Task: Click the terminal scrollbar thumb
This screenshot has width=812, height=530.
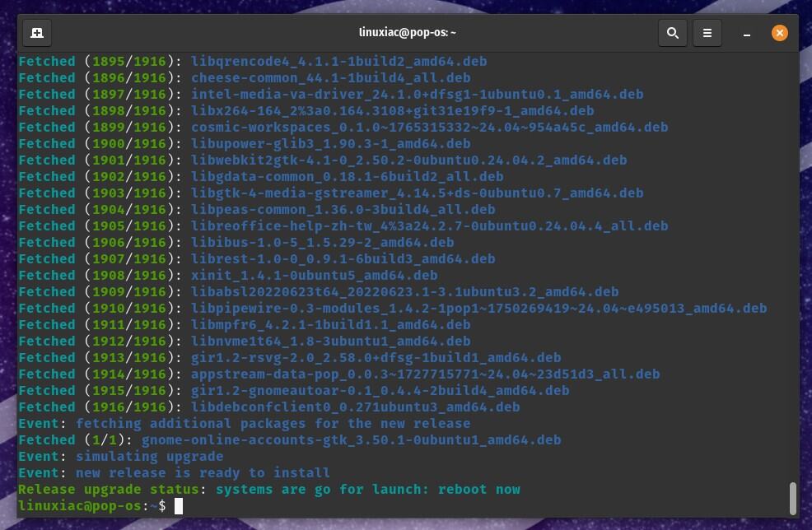Action: [792, 497]
